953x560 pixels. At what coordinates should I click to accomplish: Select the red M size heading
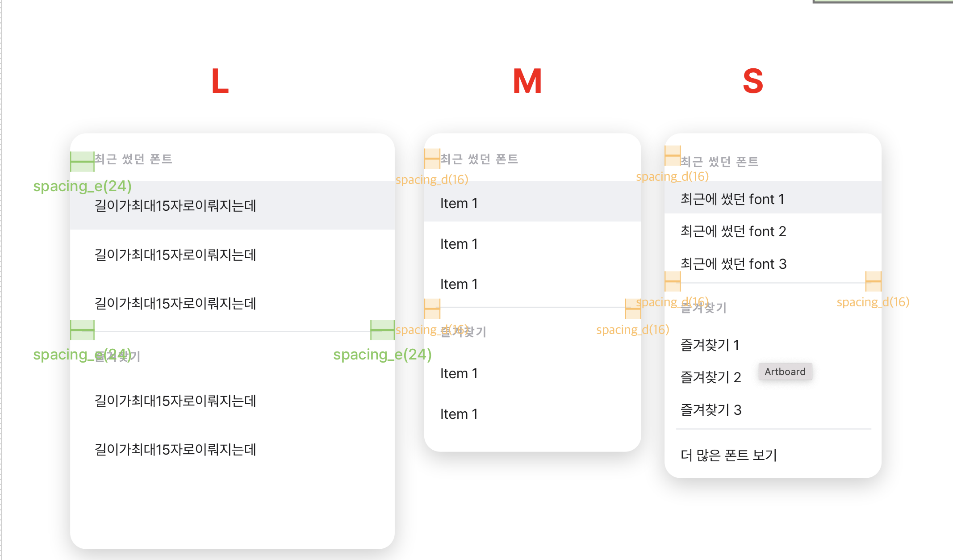(x=527, y=81)
